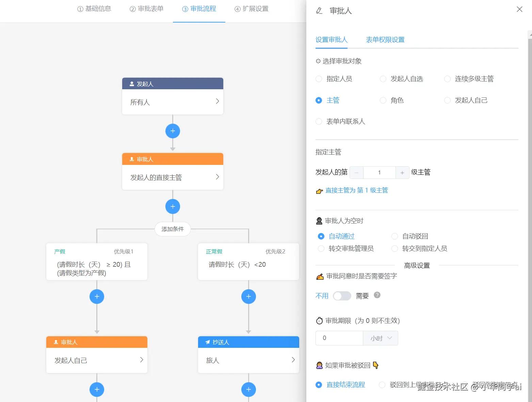Screen dimensions: 532x402
Task: Click the 添加条件 button
Action: (173, 229)
